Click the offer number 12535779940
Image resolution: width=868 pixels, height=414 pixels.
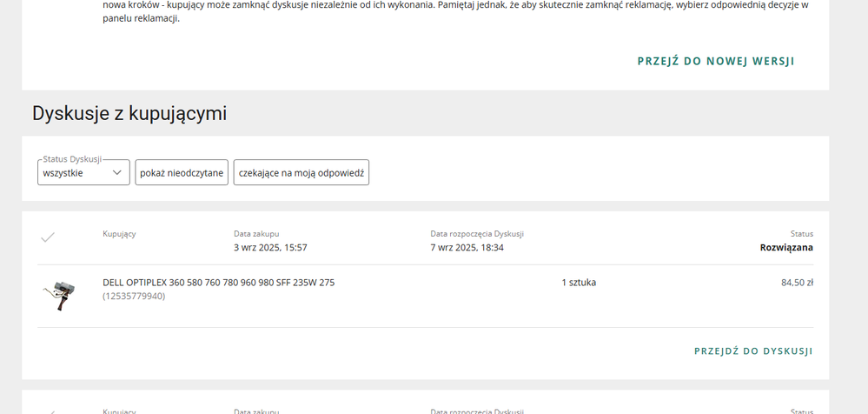[x=134, y=297]
